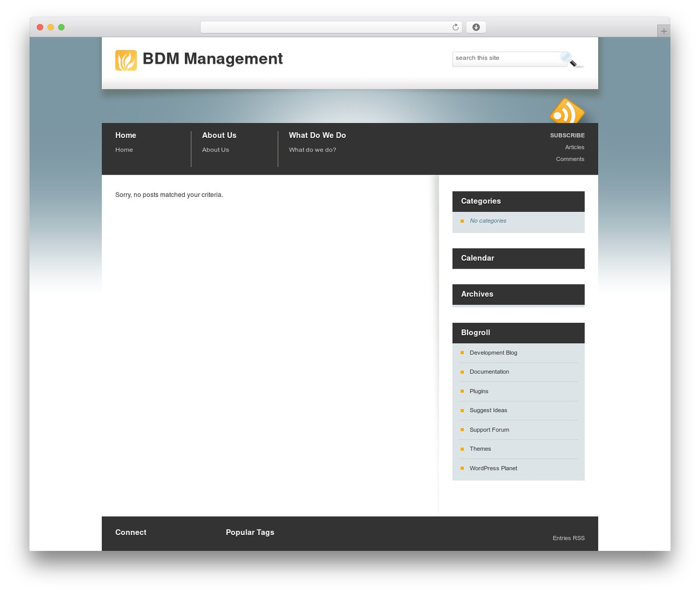
Task: Open the WordPress Planet blogroll link
Action: click(x=493, y=468)
